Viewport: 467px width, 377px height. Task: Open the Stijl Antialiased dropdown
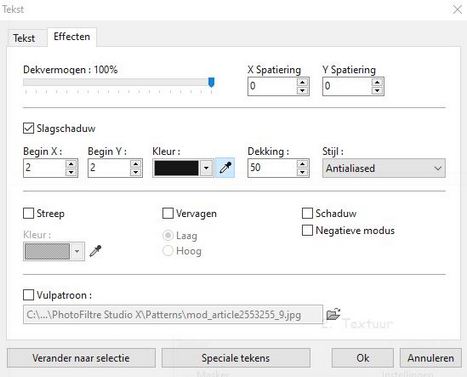tap(384, 168)
